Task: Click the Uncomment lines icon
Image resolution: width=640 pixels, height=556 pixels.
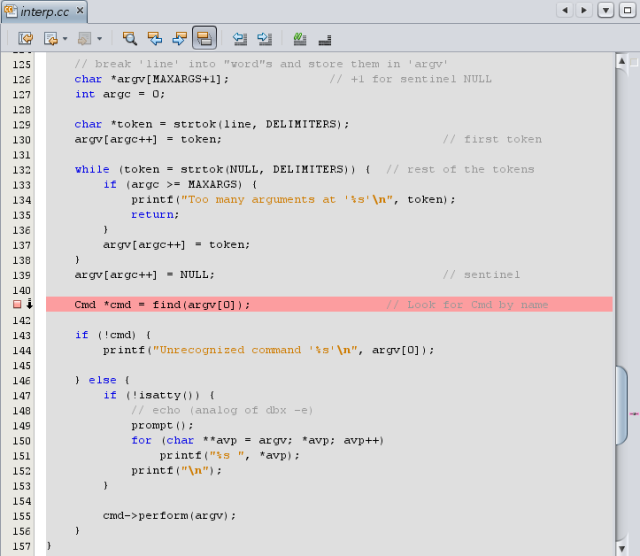Action: [x=325, y=40]
